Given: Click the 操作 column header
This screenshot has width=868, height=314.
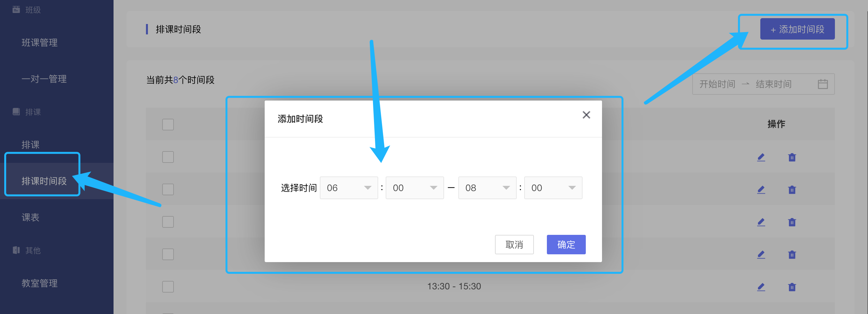Looking at the screenshot, I should coord(776,124).
